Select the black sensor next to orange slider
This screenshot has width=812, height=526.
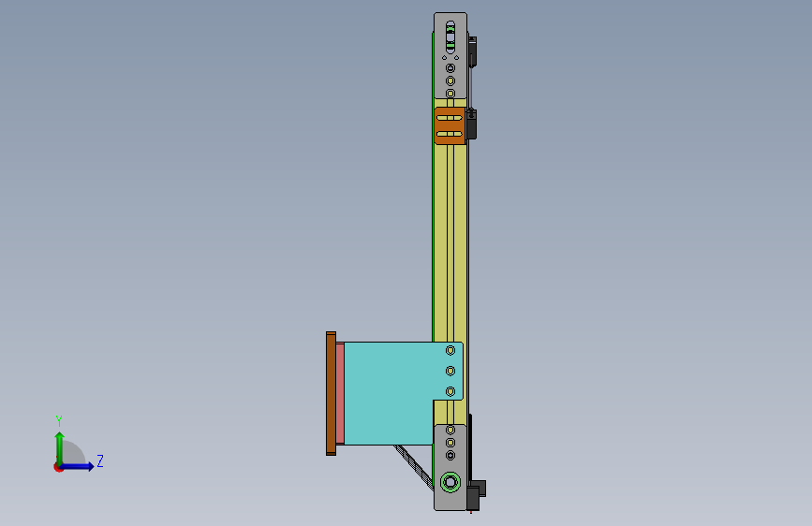(x=471, y=124)
